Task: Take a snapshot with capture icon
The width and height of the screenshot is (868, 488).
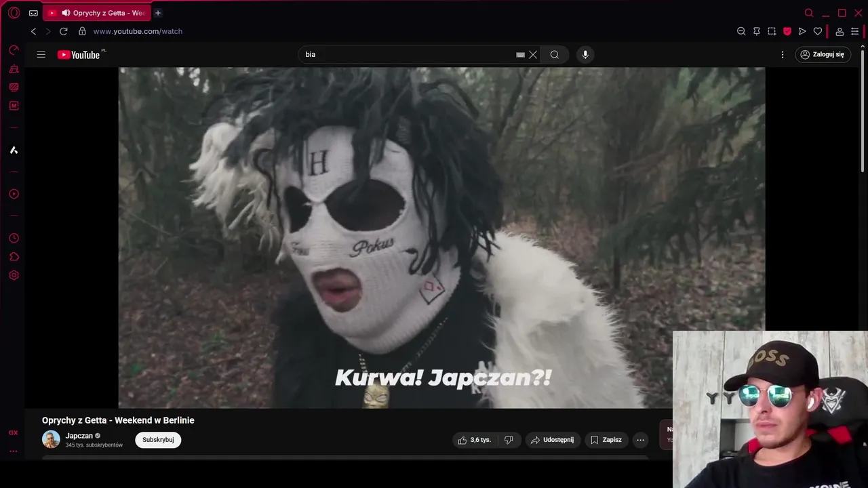Action: 772,31
